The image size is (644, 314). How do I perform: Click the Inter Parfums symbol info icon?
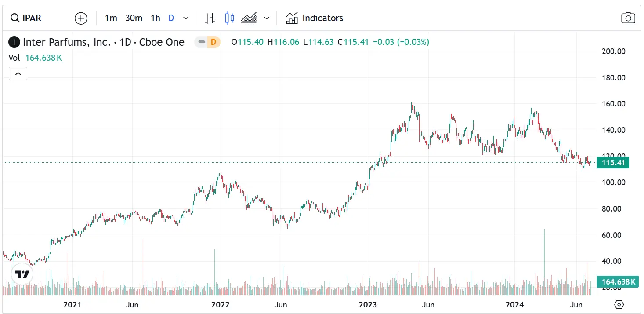click(14, 42)
